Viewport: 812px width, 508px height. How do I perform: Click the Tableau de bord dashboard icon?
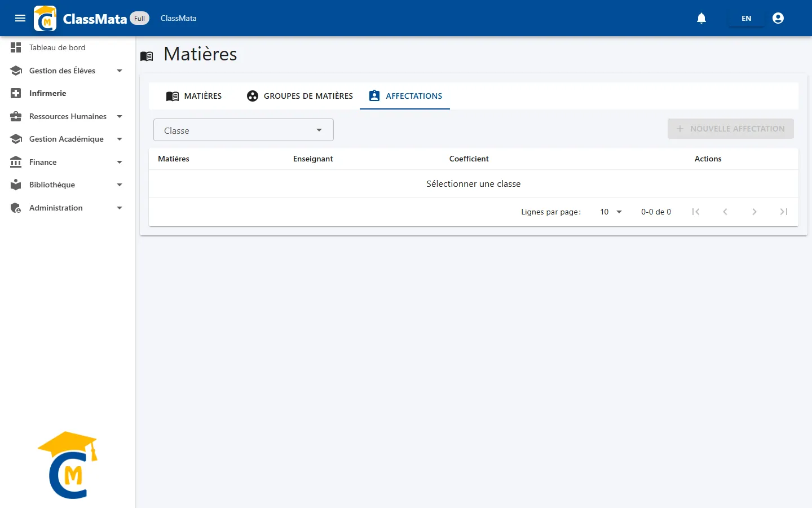pyautogui.click(x=16, y=47)
